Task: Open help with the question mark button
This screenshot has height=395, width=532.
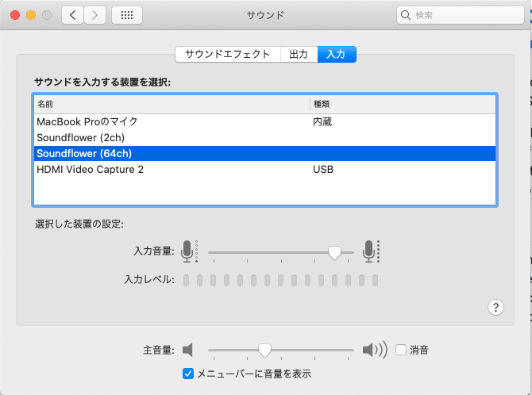Action: pos(495,307)
